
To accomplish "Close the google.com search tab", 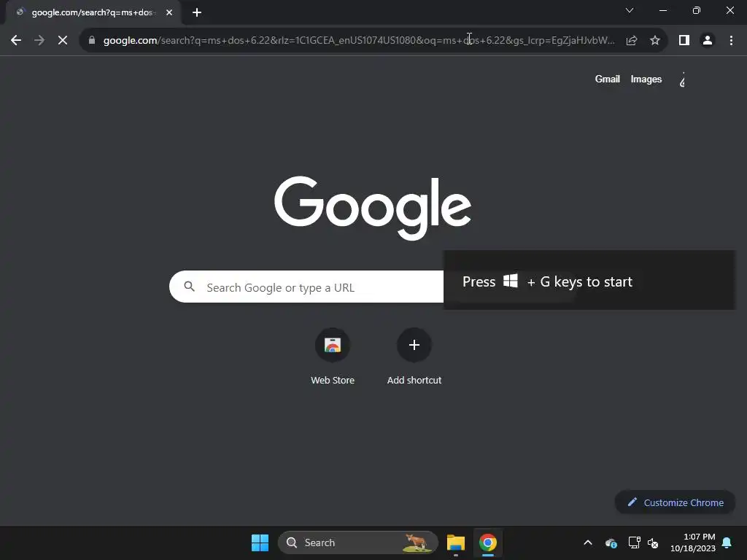I will 169,12.
